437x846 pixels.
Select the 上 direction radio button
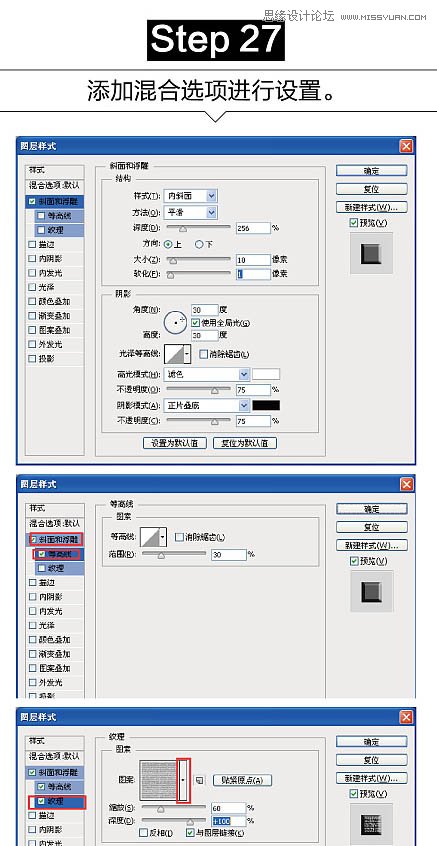tap(168, 244)
